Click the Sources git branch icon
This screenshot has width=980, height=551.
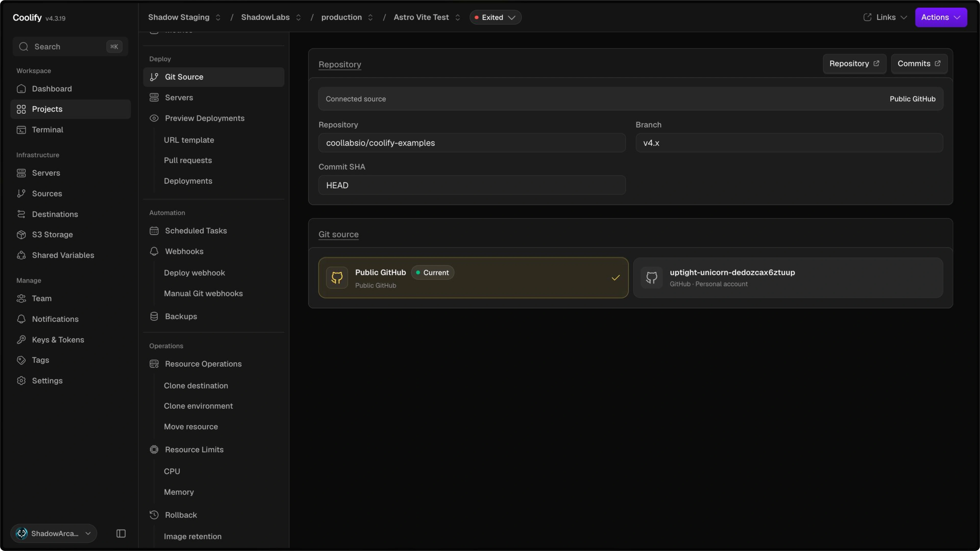[x=21, y=194]
